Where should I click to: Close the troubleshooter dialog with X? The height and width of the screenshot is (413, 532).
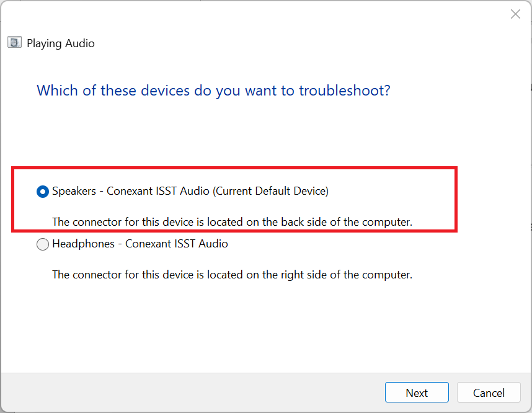[x=515, y=14]
